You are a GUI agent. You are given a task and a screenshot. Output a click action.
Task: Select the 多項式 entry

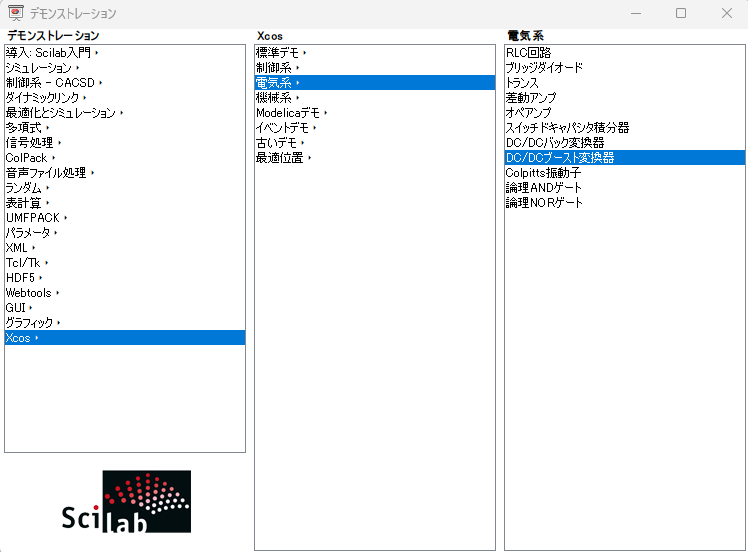tap(125, 127)
